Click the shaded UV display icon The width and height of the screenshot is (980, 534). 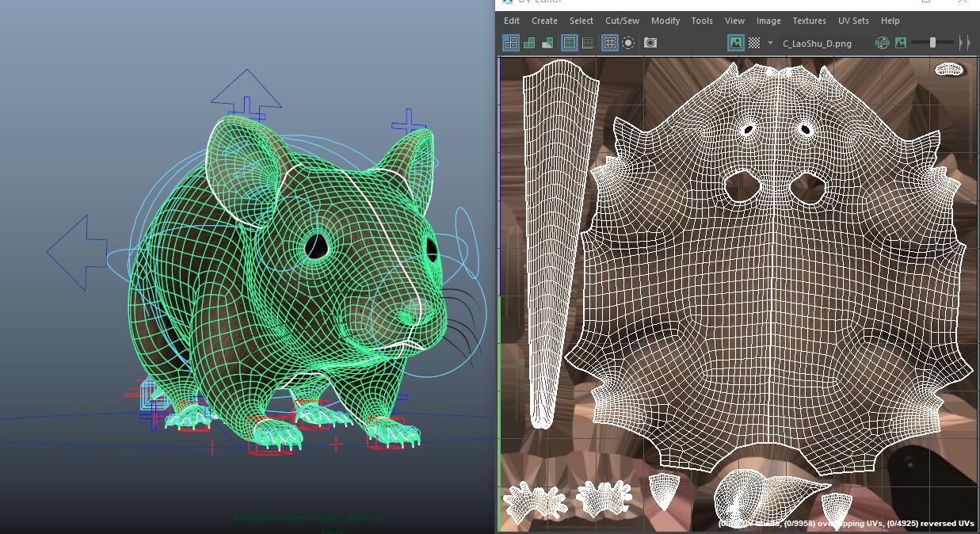(x=529, y=43)
